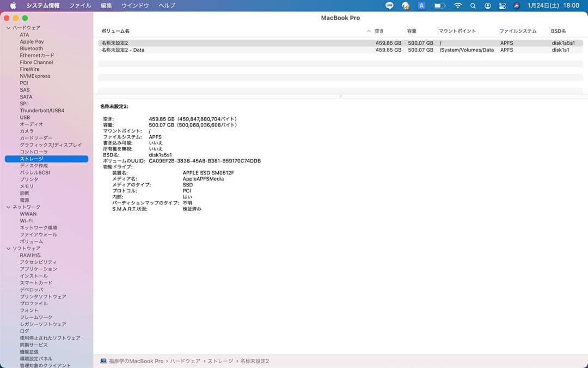This screenshot has height=368, width=588.
Task: Open the ウインドウ menu
Action: 136,5
